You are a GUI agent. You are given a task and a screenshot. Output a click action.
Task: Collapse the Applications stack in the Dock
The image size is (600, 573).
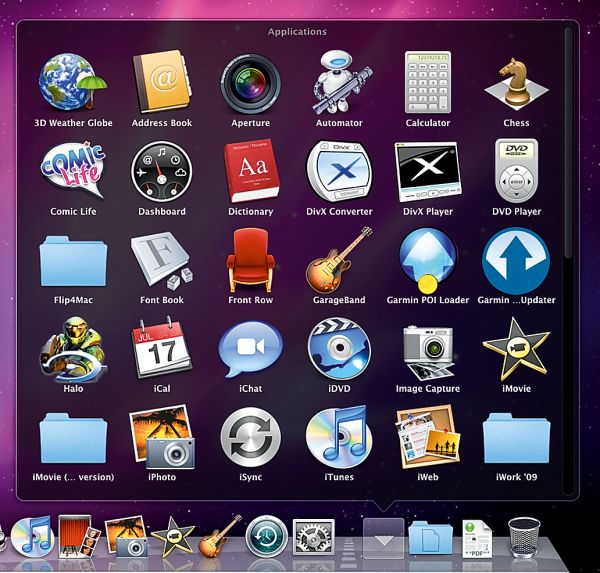click(384, 537)
